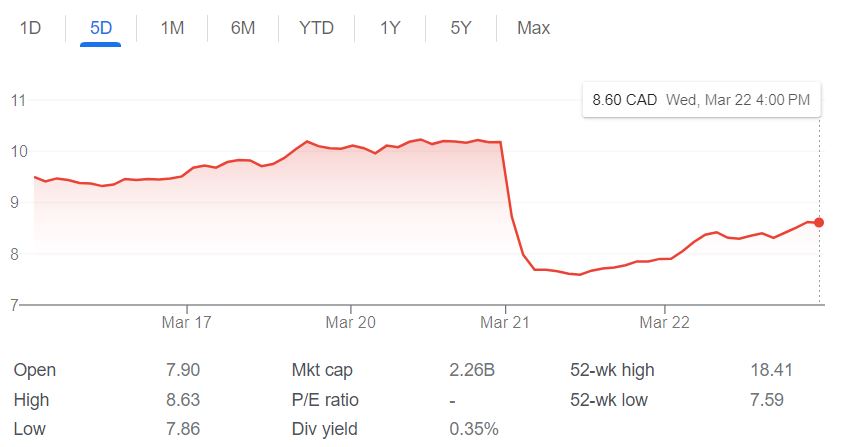Image resolution: width=858 pixels, height=447 pixels.
Task: Switch chart to 6M range
Action: 243,28
